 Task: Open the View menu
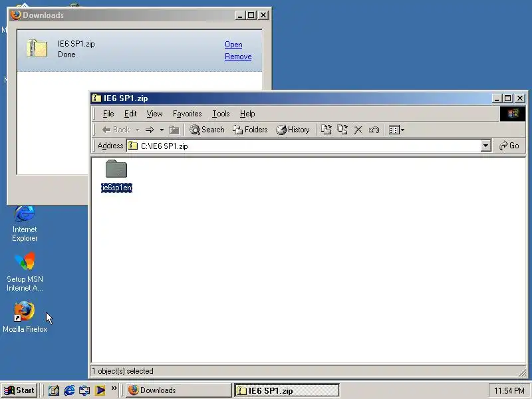(154, 114)
